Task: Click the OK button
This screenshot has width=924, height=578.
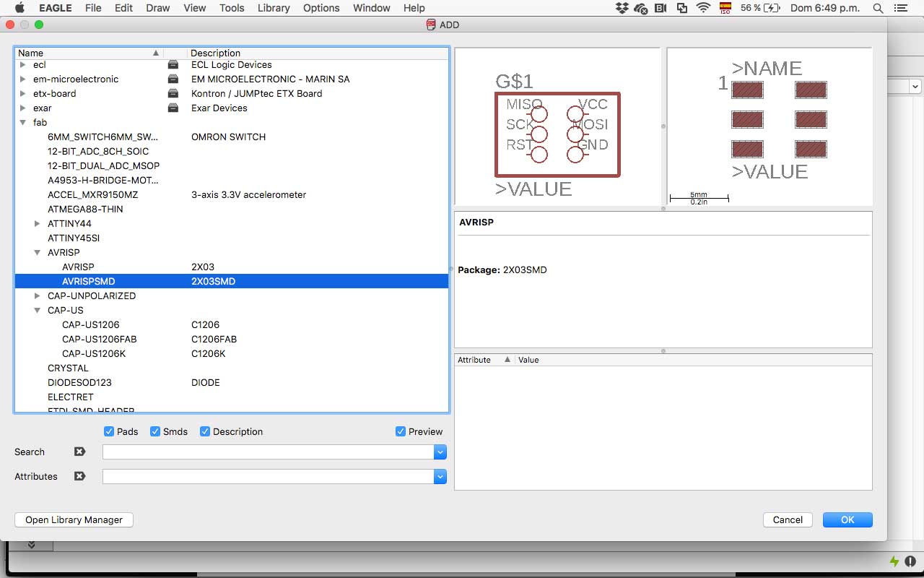Action: pyautogui.click(x=847, y=519)
